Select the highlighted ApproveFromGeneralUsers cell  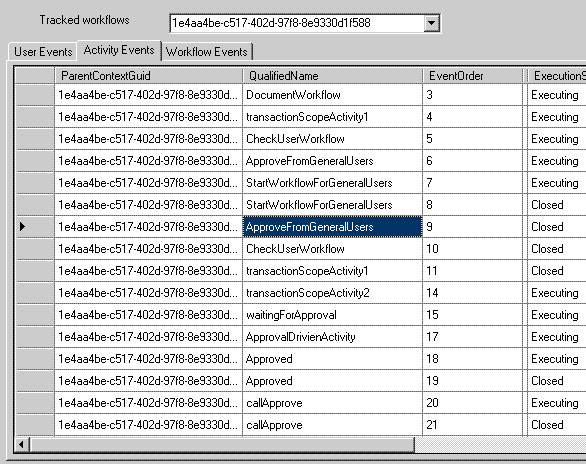tap(332, 227)
